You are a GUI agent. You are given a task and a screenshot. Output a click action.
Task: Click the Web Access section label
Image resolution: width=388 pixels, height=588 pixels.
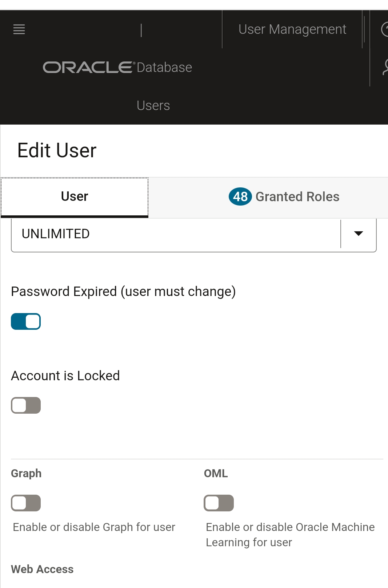point(42,569)
